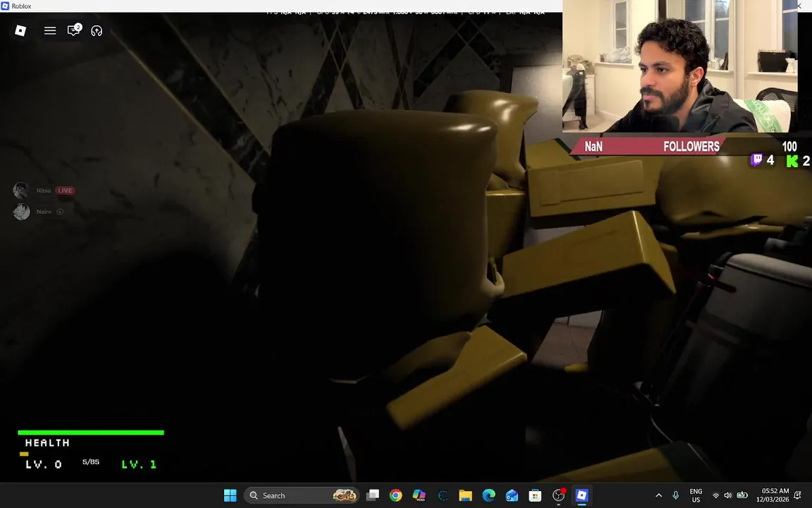Click the Twitch icon on the overlay
This screenshot has width=812, height=508.
756,160
